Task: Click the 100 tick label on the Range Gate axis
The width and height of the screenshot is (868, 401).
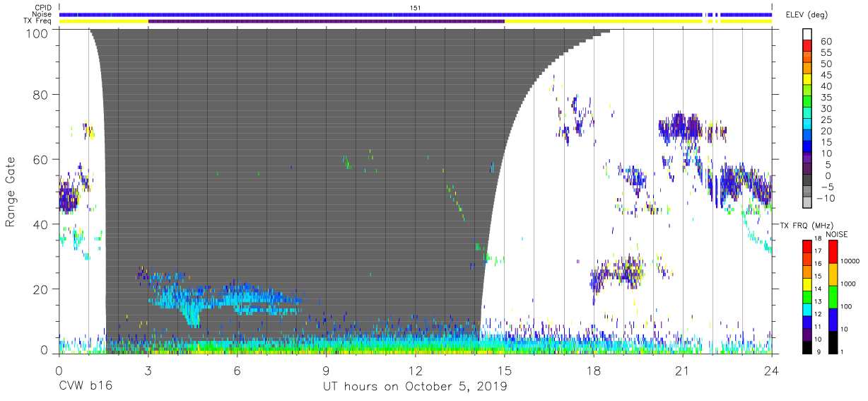Action: click(37, 33)
